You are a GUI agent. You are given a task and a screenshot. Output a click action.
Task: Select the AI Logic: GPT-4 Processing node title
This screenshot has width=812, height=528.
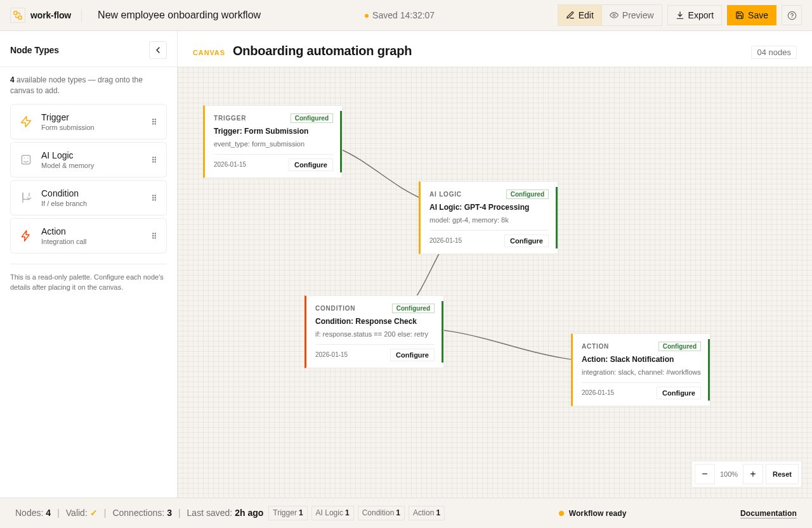tap(480, 207)
